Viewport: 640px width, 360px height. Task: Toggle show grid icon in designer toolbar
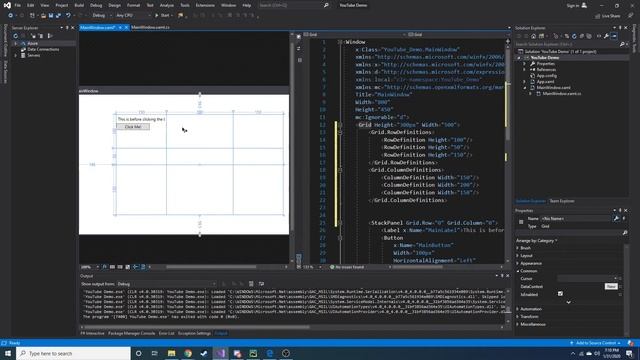click(x=112, y=267)
